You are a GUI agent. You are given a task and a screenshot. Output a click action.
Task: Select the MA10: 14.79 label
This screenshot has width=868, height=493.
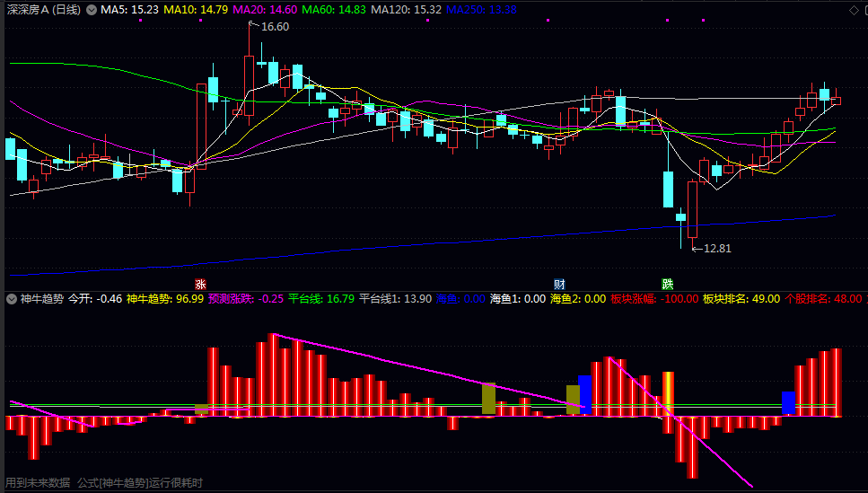click(x=196, y=10)
